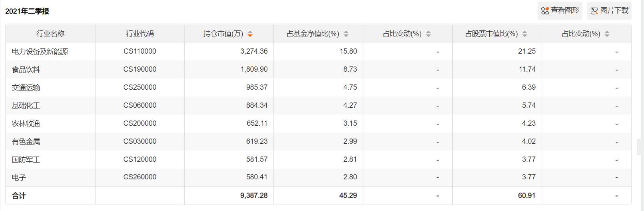Open the 查看图形 view
The height and width of the screenshot is (211, 644).
[560, 11]
